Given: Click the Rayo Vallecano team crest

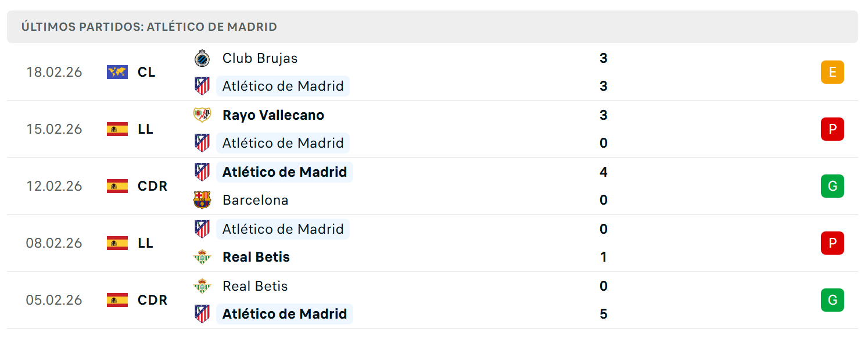Looking at the screenshot, I should tap(202, 115).
